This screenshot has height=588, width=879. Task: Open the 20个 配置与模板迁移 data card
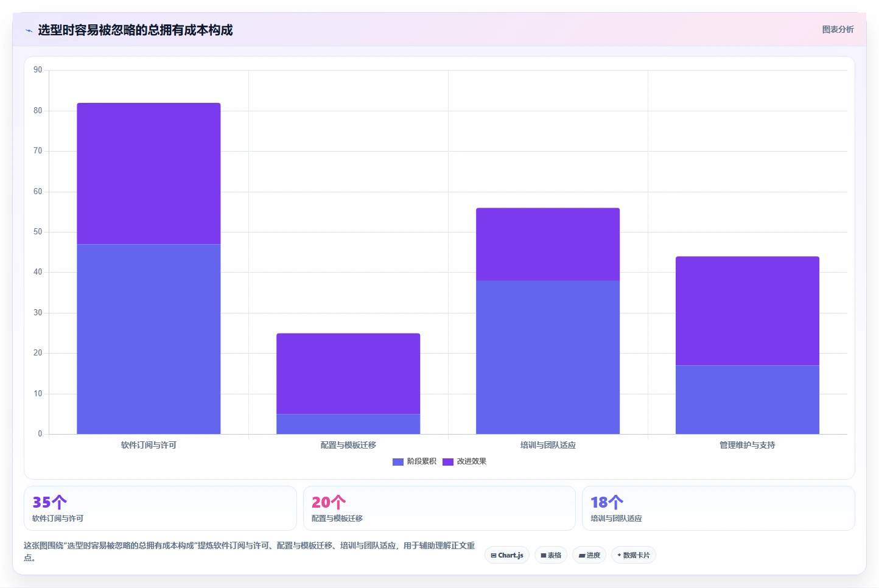tap(439, 508)
